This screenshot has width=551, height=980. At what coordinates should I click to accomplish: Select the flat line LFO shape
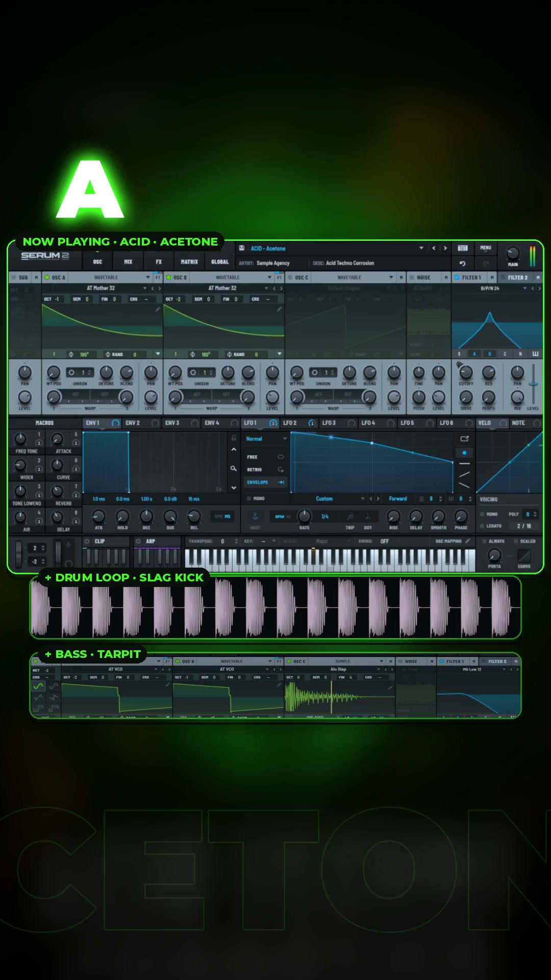[x=464, y=463]
